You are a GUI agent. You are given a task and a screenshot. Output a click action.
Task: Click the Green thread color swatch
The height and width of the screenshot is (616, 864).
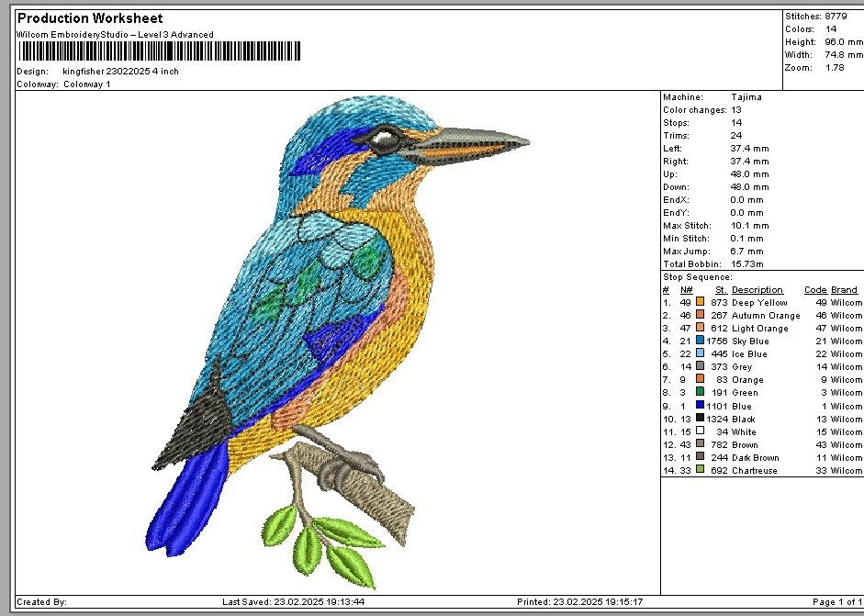[701, 392]
